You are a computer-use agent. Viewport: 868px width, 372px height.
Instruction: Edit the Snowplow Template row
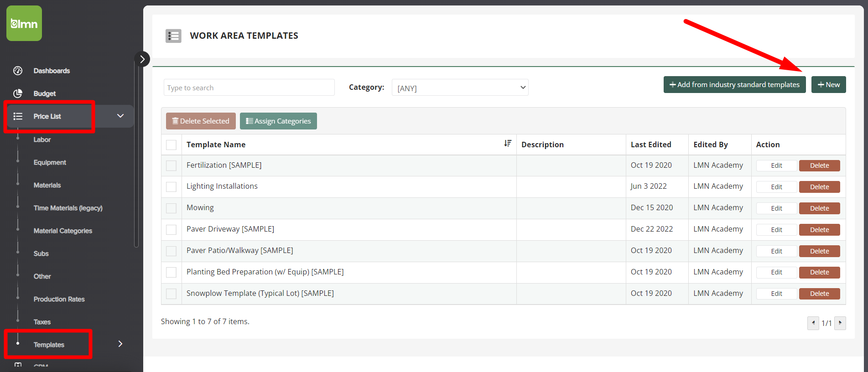click(776, 294)
